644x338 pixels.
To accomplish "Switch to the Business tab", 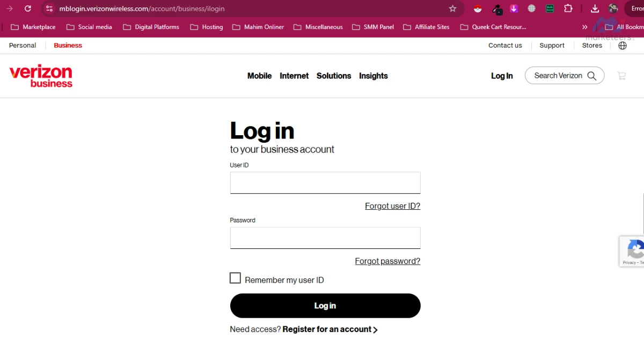I will 68,45.
